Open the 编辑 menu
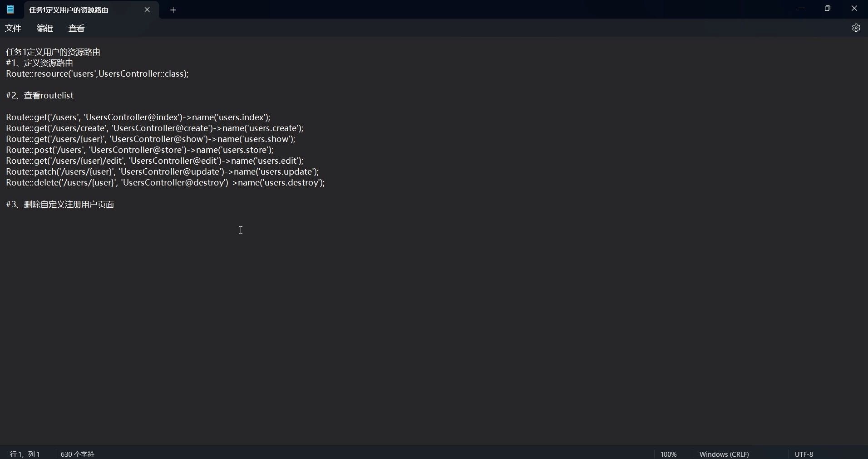The height and width of the screenshot is (459, 868). point(44,28)
